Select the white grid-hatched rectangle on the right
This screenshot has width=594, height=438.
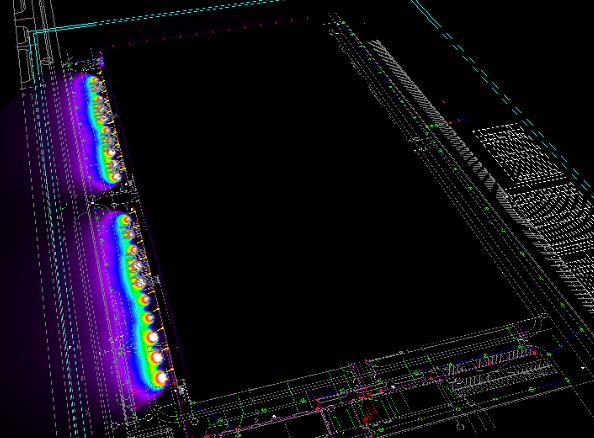[x=519, y=155]
